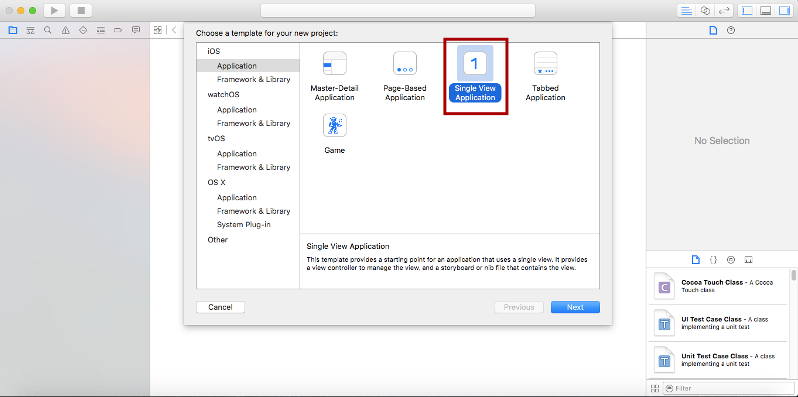Choose the Master-Detail Application template
The height and width of the screenshot is (397, 798).
pos(334,76)
